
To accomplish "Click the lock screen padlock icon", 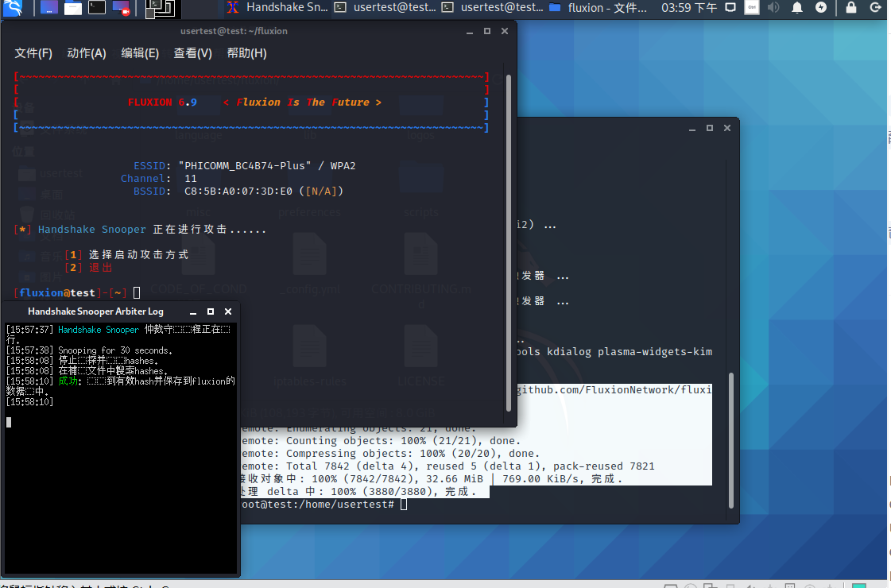I will [x=850, y=7].
